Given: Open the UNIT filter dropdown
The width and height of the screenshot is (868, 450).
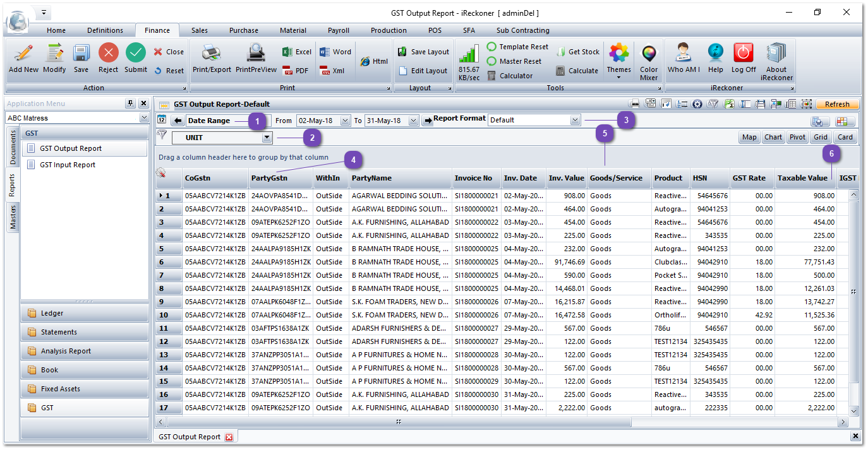Looking at the screenshot, I should (267, 137).
